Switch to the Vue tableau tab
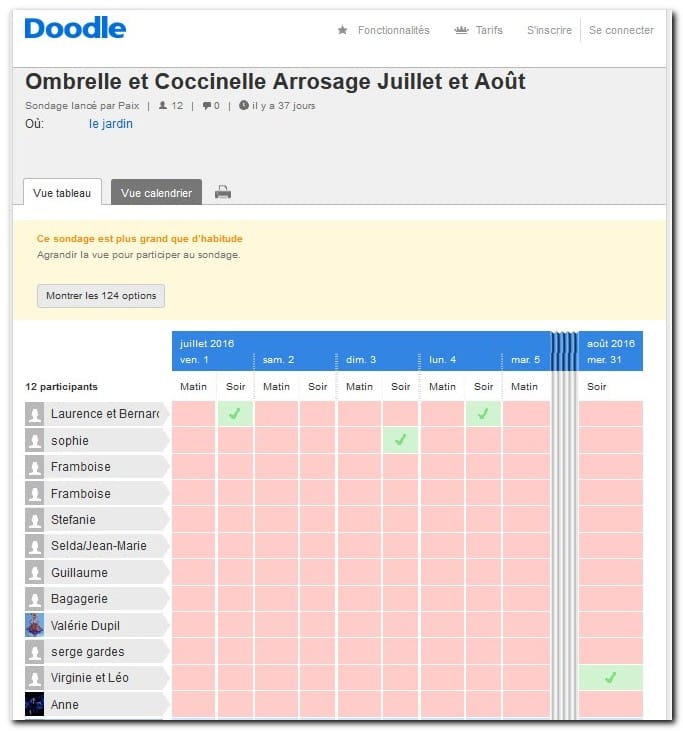The image size is (683, 731). click(x=62, y=192)
